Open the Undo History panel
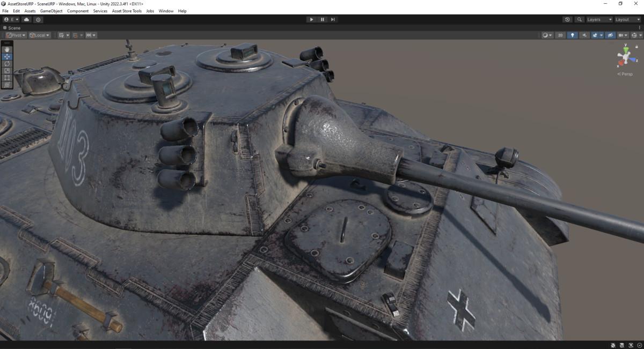 coord(567,19)
